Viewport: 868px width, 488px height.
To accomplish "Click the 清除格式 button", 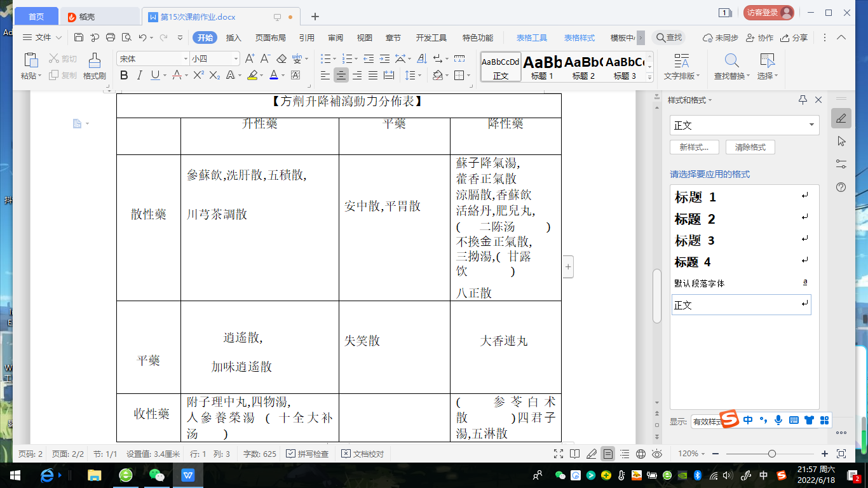I will coord(750,147).
